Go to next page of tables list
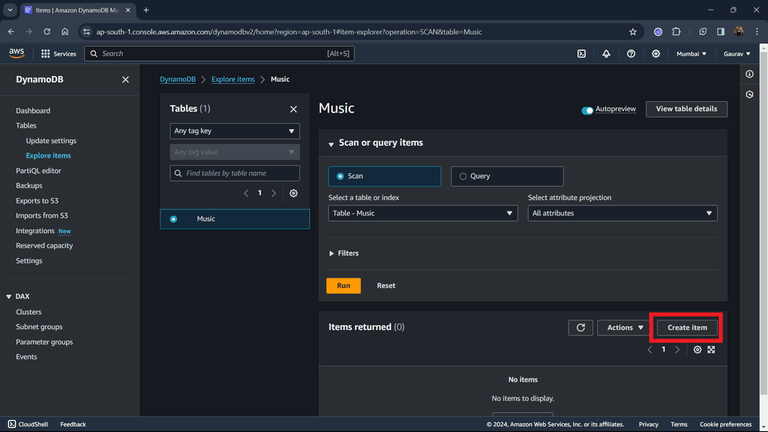This screenshot has height=432, width=768. (274, 193)
